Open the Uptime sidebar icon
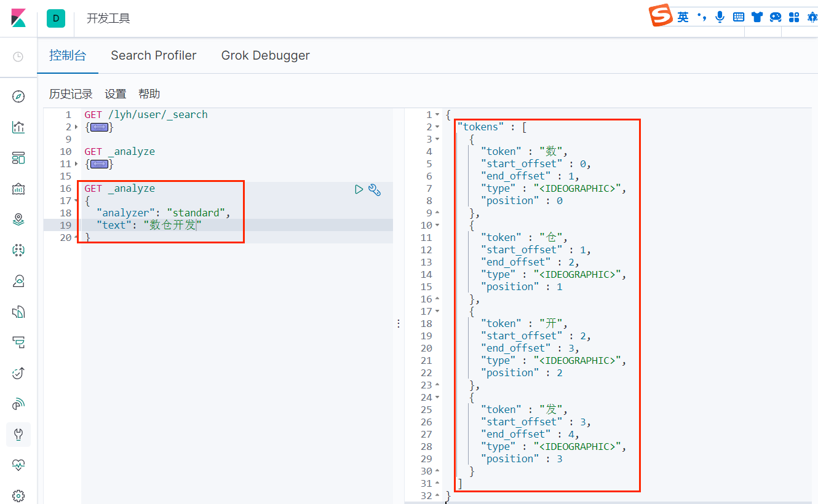Image resolution: width=818 pixels, height=504 pixels. pos(18,373)
